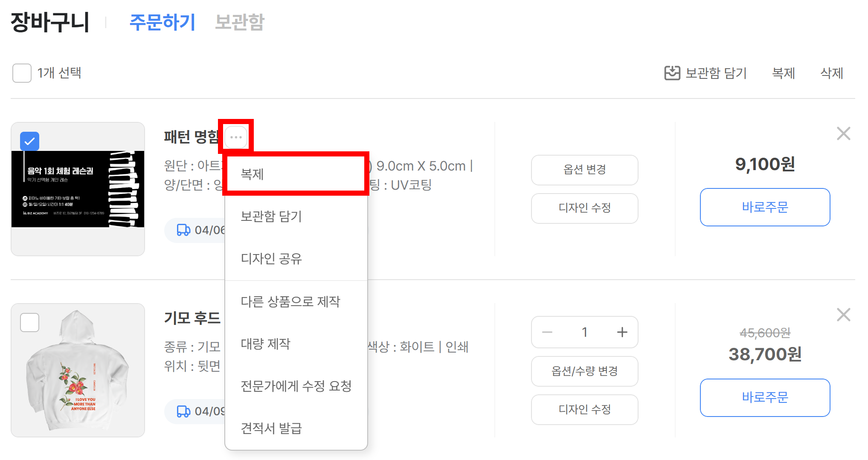
Task: Click 옵션/수량 변경 for 기모 후드
Action: [584, 371]
